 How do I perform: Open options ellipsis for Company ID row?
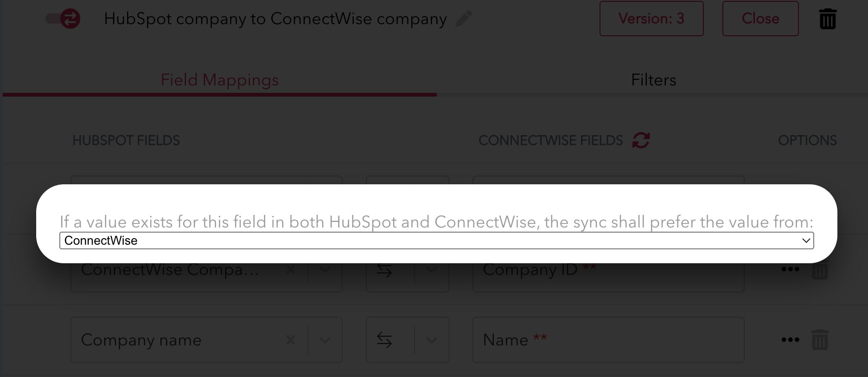tap(790, 269)
